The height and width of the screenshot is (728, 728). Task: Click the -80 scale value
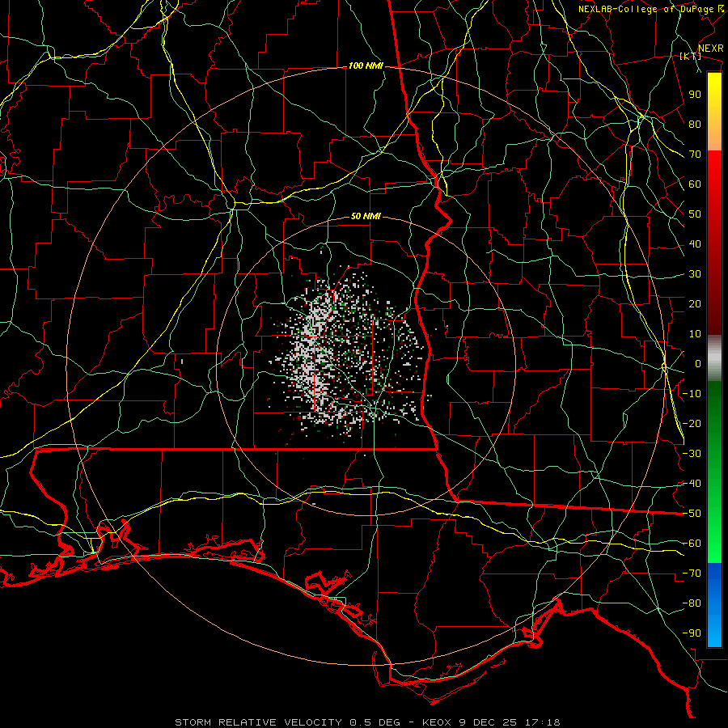pyautogui.click(x=692, y=603)
